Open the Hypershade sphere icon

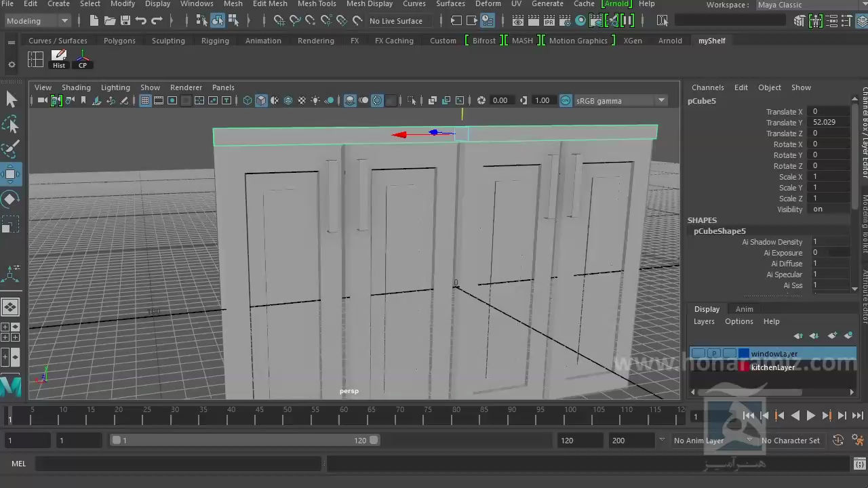click(x=580, y=21)
